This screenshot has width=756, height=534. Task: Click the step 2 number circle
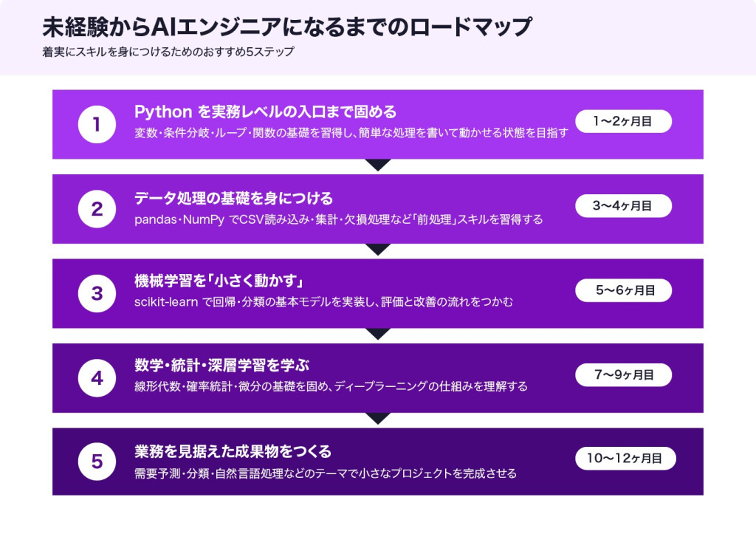point(97,209)
